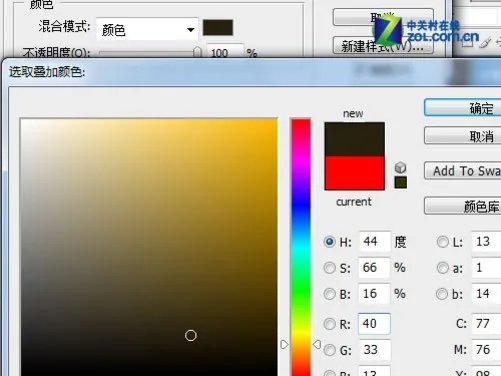The image size is (501, 376).
Task: Click the small web-safe color swatch below cube
Action: click(400, 182)
